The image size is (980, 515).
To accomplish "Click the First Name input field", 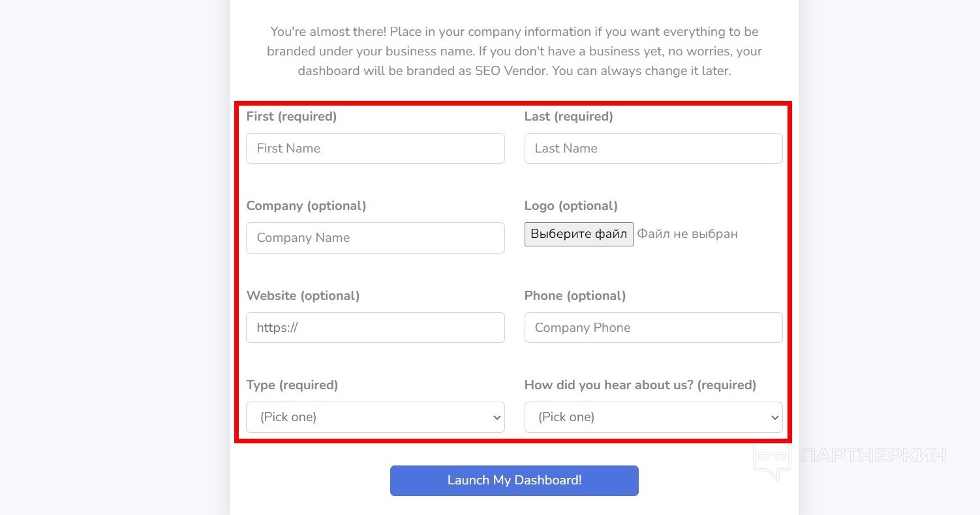I will click(x=375, y=149).
